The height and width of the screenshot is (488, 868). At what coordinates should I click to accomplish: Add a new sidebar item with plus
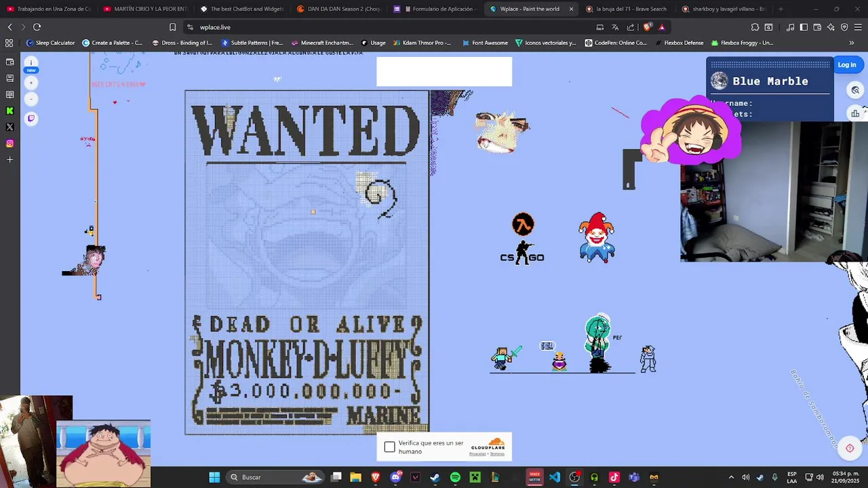point(9,159)
